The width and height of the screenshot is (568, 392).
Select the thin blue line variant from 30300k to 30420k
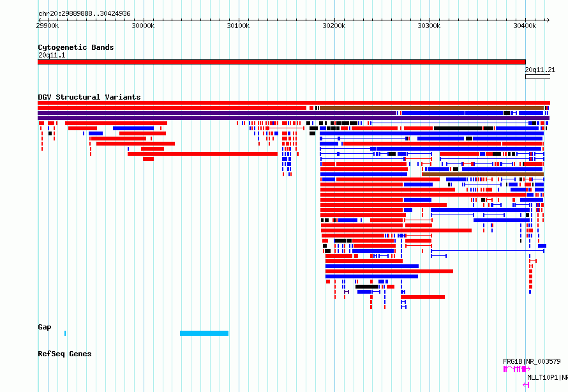tap(488, 251)
